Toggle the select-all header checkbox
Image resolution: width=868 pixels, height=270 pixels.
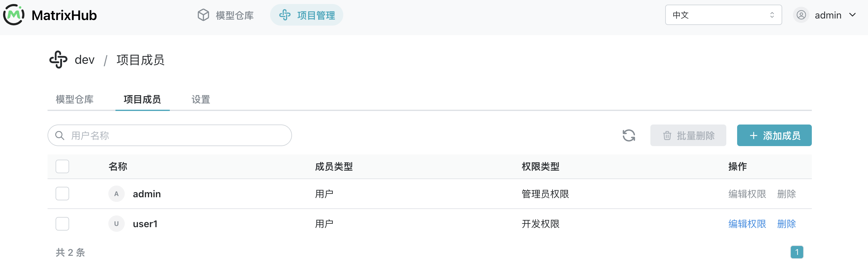pyautogui.click(x=62, y=166)
